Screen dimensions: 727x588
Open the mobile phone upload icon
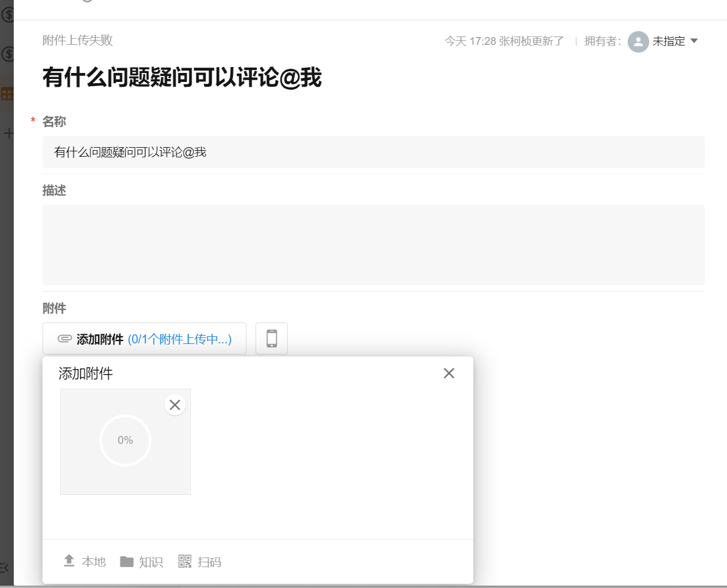[x=272, y=339]
